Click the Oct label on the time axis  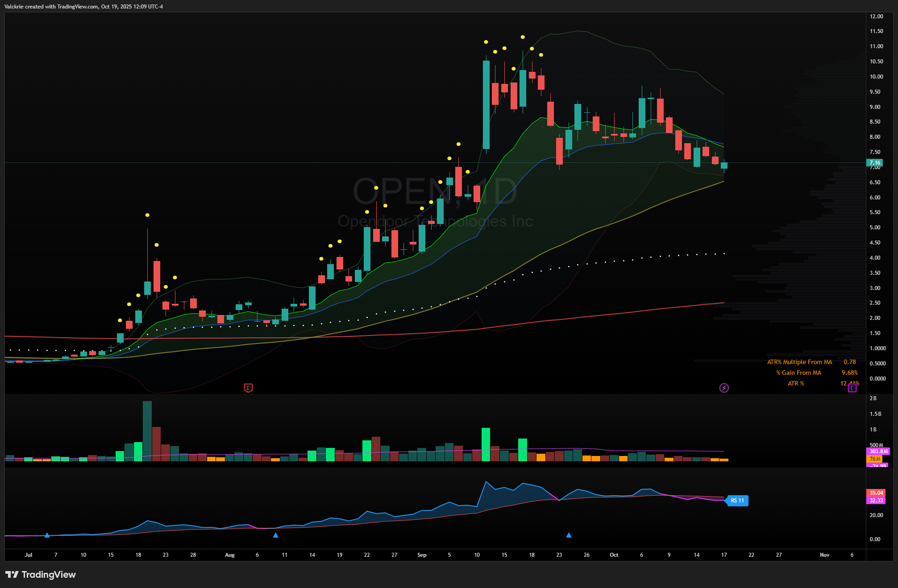(x=614, y=555)
